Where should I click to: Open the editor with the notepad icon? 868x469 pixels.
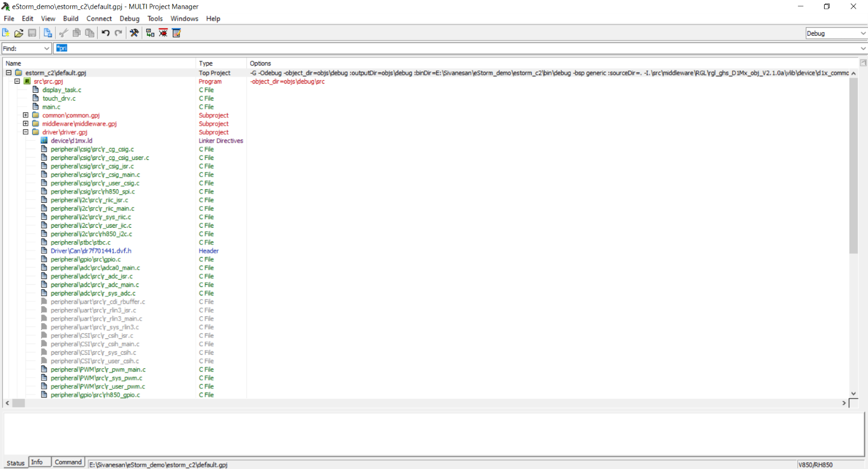pyautogui.click(x=176, y=33)
